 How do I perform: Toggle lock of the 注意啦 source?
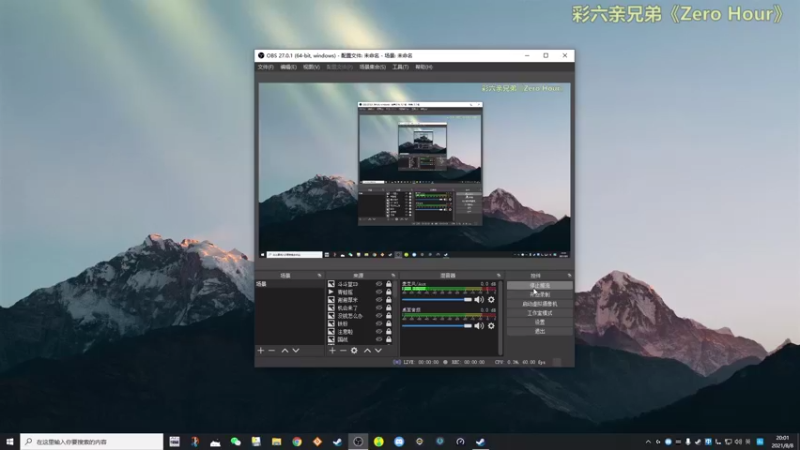click(x=389, y=332)
